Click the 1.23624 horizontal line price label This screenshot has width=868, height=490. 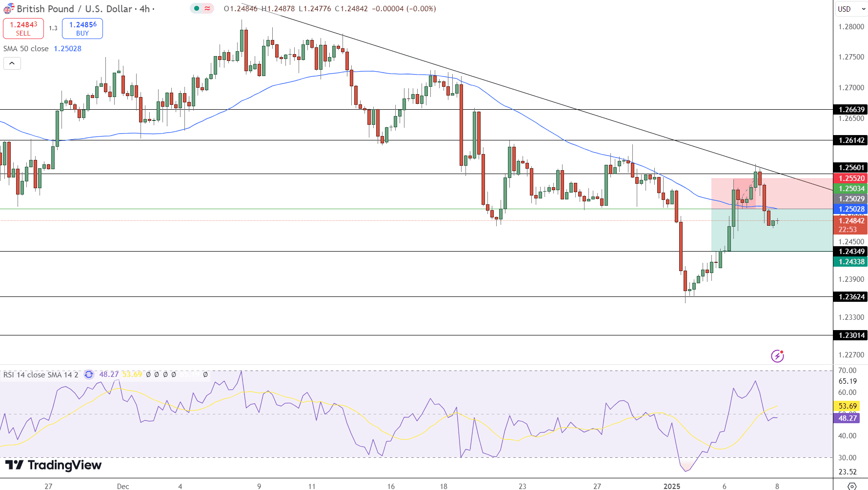(x=851, y=296)
